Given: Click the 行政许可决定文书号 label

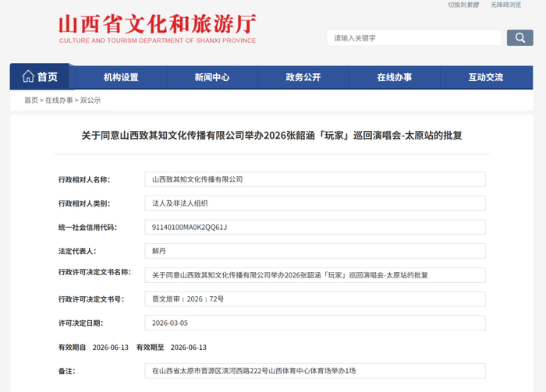Looking at the screenshot, I should click(x=91, y=299).
